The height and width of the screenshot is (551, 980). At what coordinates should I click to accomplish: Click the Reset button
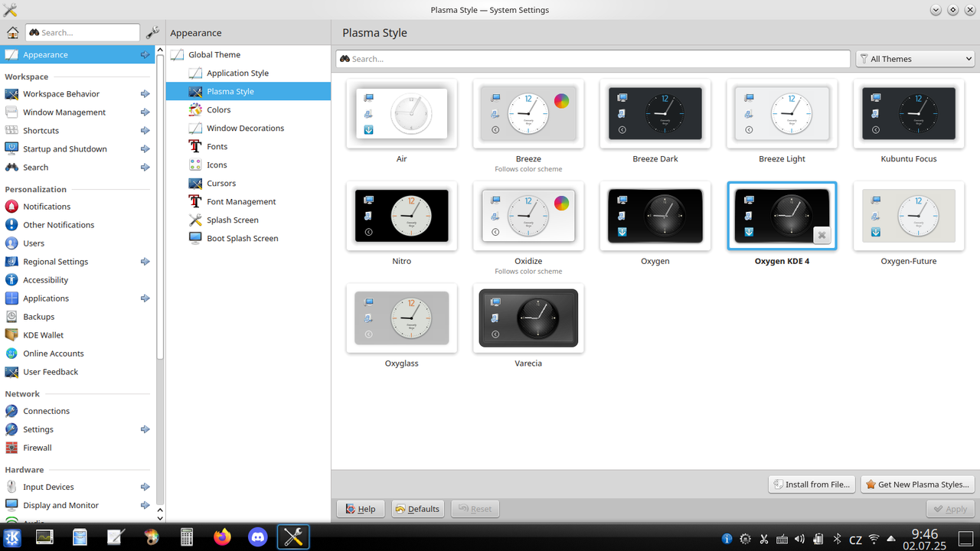[475, 509]
